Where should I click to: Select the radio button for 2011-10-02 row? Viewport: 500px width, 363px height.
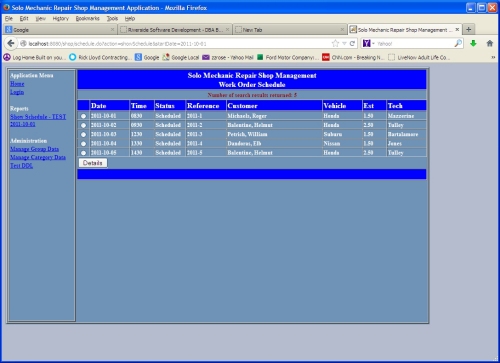click(x=83, y=125)
